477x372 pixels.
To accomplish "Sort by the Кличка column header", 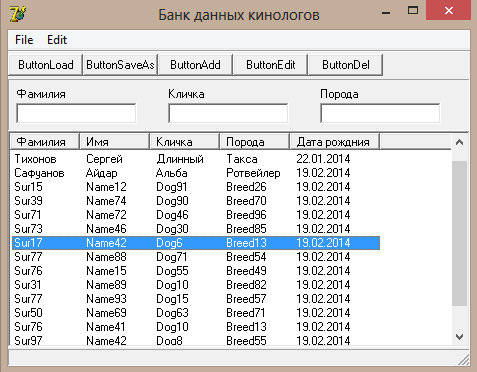I will pos(185,142).
